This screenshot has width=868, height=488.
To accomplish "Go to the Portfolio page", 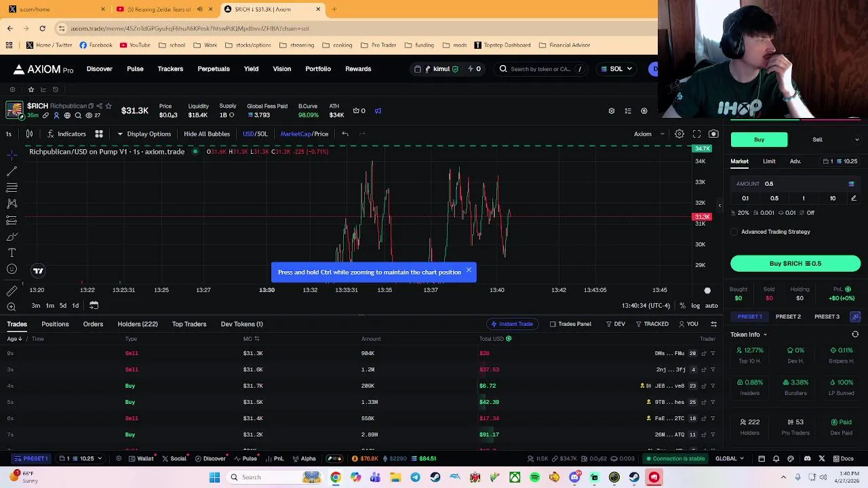I will pyautogui.click(x=318, y=68).
